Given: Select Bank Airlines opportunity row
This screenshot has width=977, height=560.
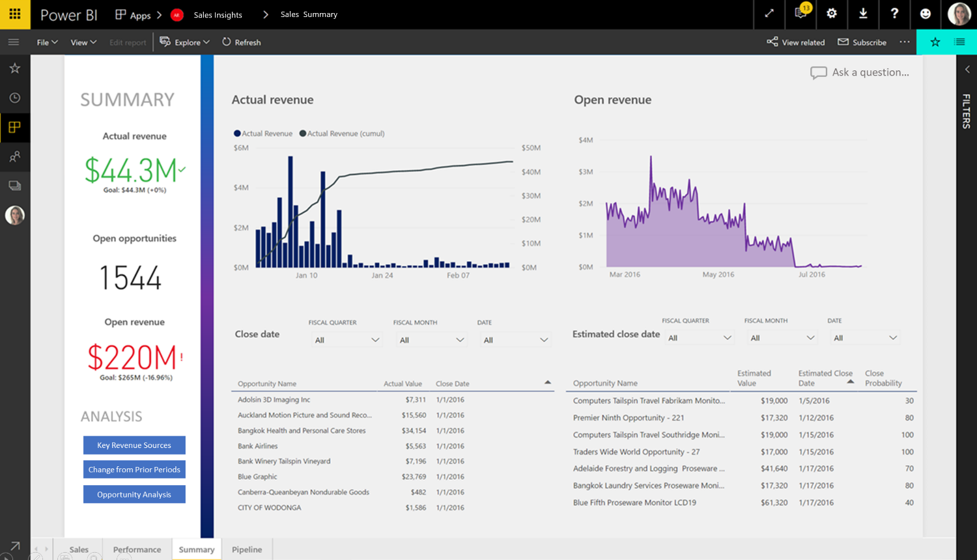Looking at the screenshot, I should (x=393, y=446).
